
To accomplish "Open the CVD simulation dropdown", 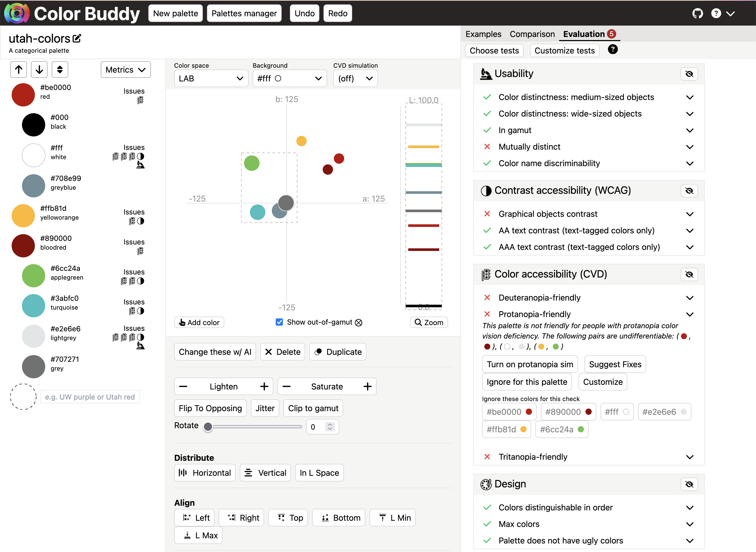I will 355,79.
